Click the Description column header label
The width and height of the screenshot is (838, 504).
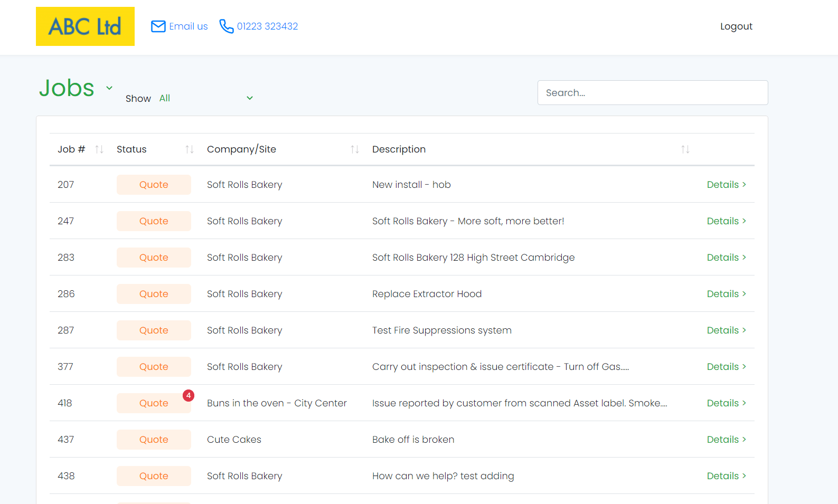399,149
